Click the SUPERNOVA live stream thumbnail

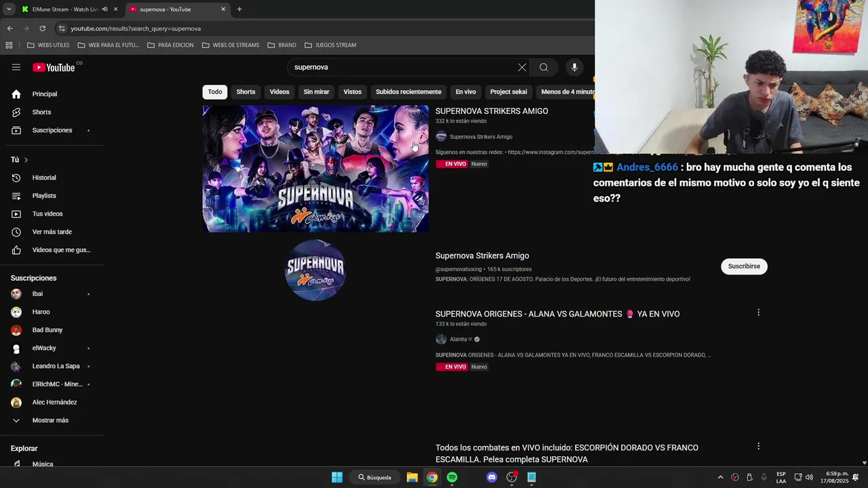[315, 169]
